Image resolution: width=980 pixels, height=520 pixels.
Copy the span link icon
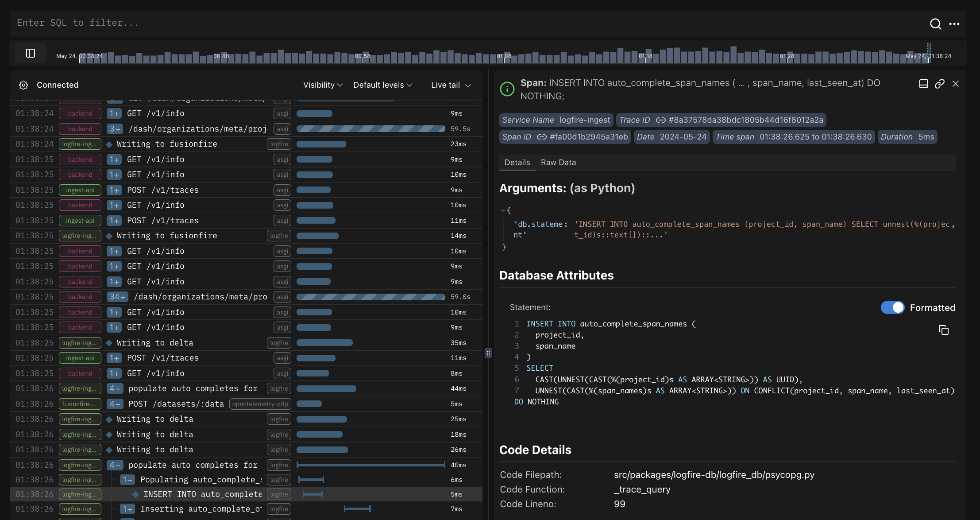(x=940, y=84)
